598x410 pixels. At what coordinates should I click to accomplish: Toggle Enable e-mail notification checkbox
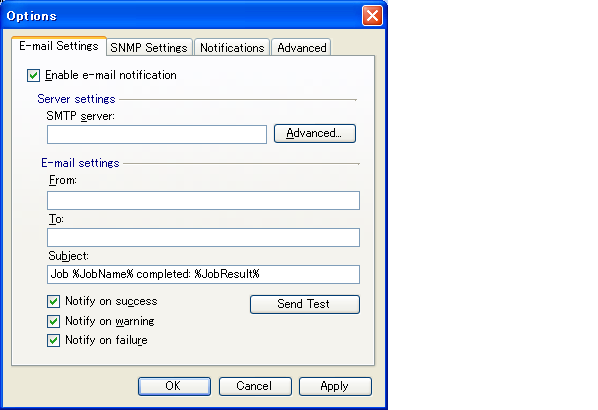point(34,76)
